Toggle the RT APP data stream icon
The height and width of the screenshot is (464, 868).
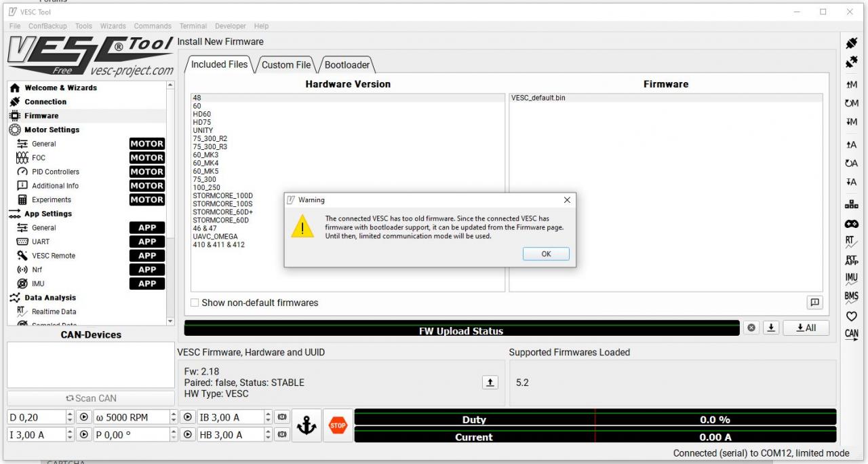point(852,260)
